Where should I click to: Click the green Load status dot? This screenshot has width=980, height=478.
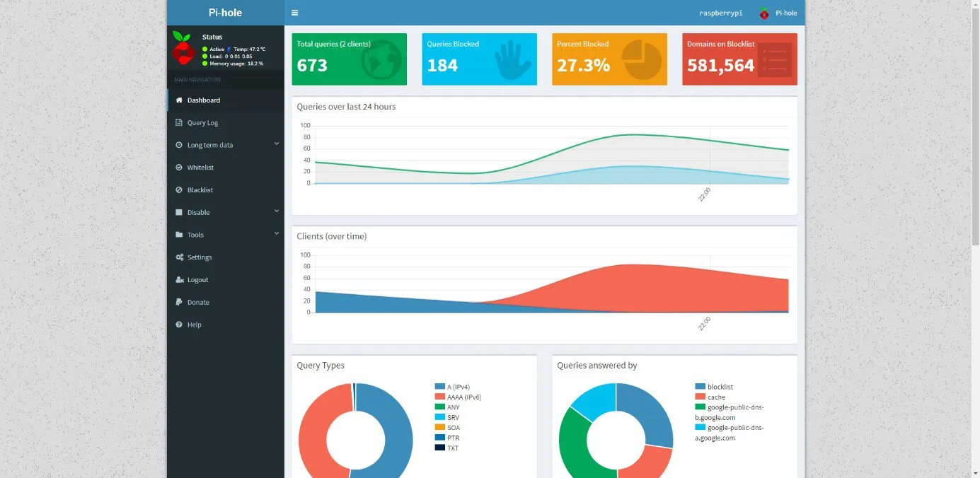pos(204,56)
